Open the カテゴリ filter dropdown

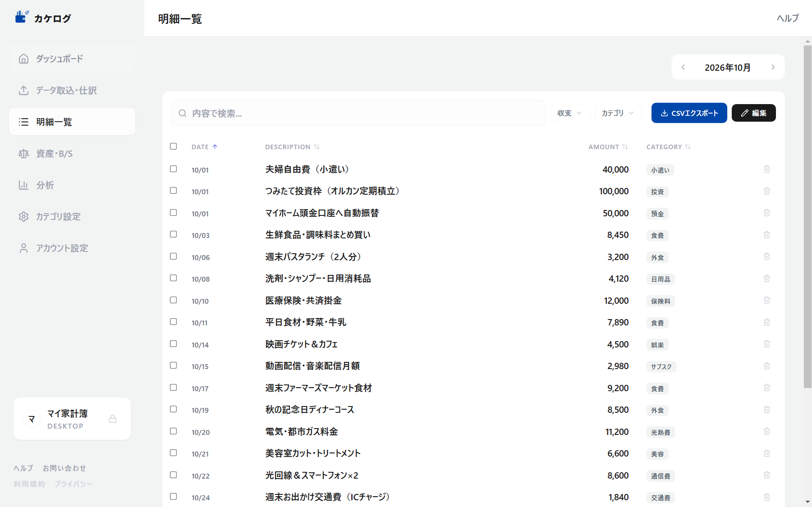(x=618, y=113)
